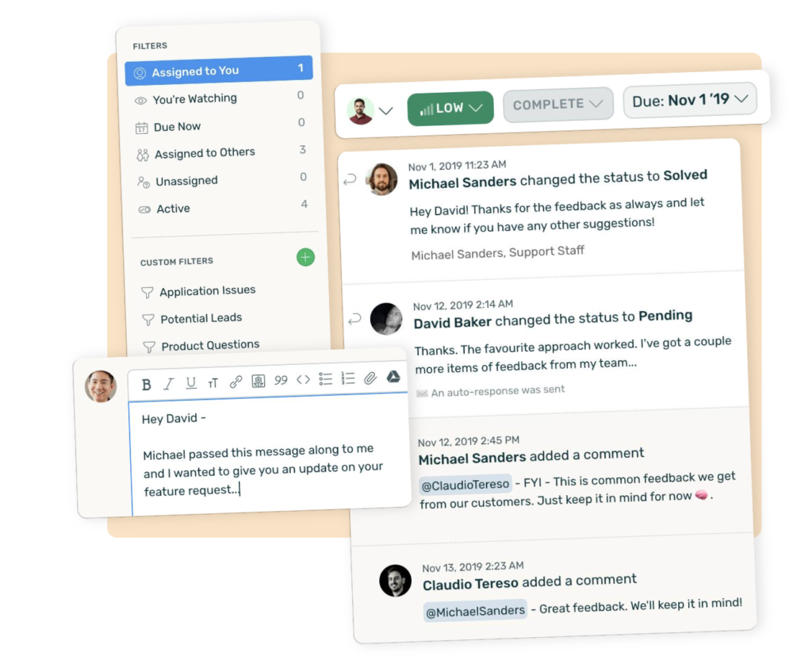Open the Due: Nov 1 '19 date dropdown
The height and width of the screenshot is (668, 812).
coord(690,100)
